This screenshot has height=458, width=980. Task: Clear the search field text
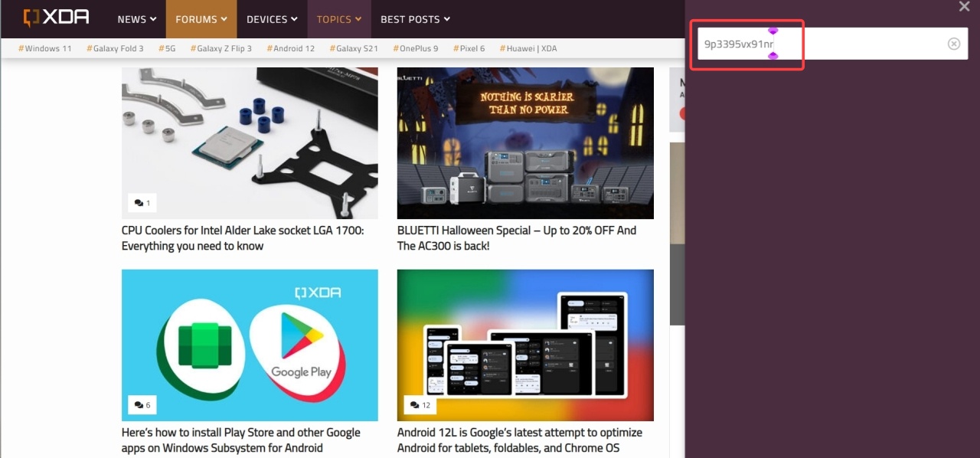click(x=954, y=44)
